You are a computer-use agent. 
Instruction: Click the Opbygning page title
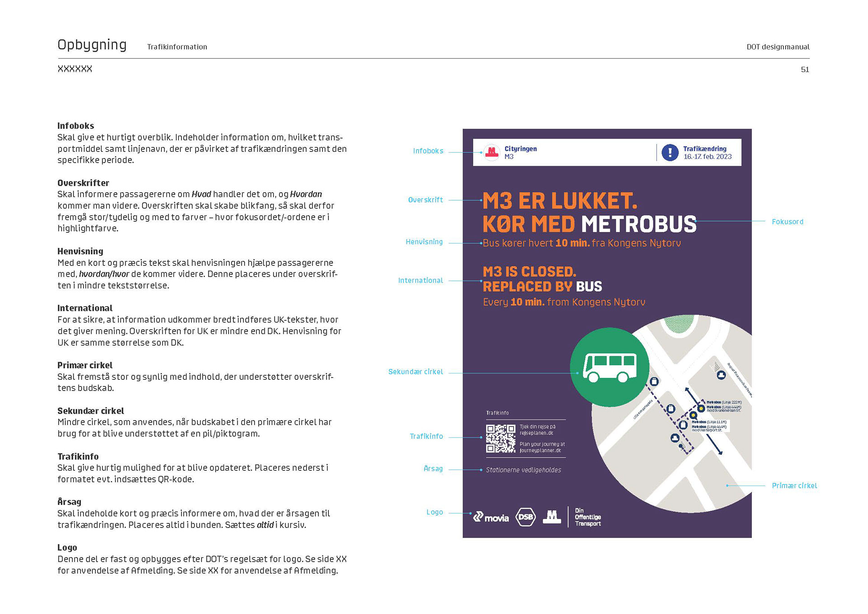click(92, 45)
